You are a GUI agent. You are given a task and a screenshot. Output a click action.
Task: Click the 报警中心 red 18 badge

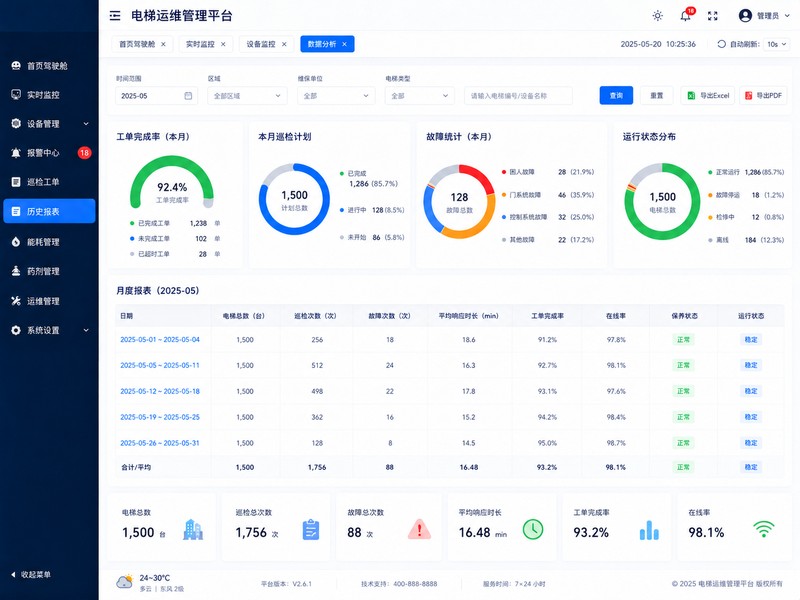[x=84, y=153]
